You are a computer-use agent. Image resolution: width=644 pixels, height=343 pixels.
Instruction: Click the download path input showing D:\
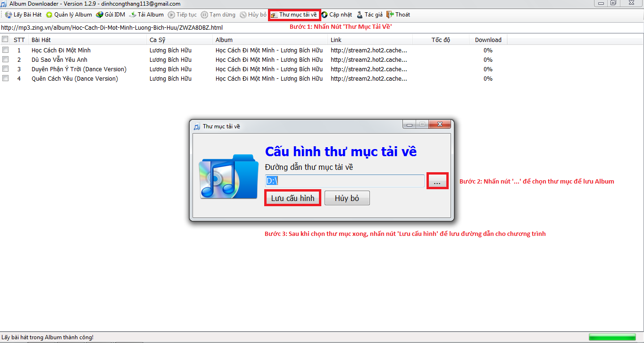click(344, 181)
